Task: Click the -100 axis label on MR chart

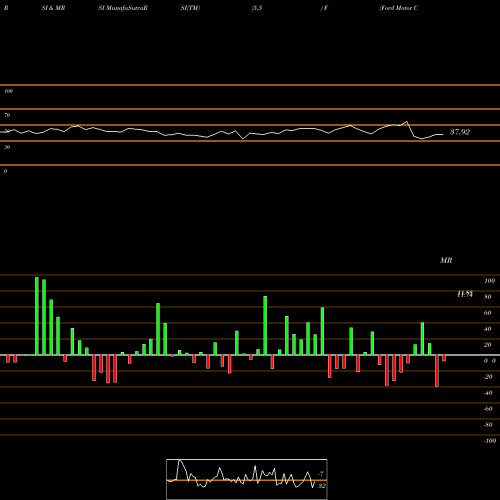Action: pos(490,441)
